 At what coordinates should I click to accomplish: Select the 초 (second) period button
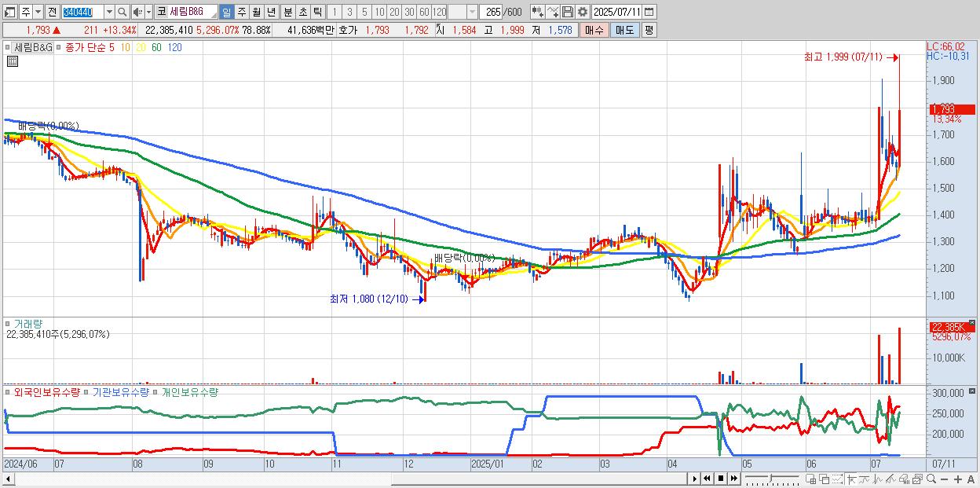tap(302, 12)
